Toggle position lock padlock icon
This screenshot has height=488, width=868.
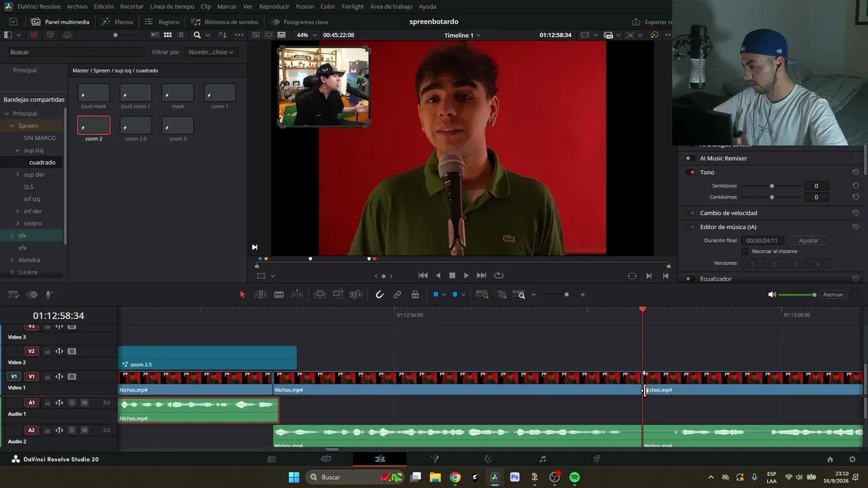(415, 295)
